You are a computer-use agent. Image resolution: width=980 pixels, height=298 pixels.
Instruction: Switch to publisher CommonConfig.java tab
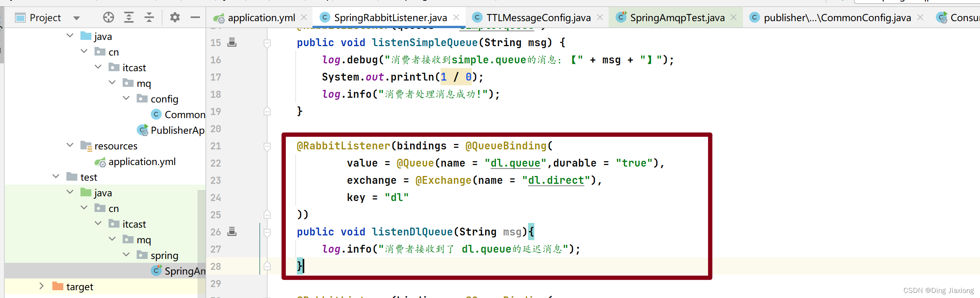click(837, 18)
